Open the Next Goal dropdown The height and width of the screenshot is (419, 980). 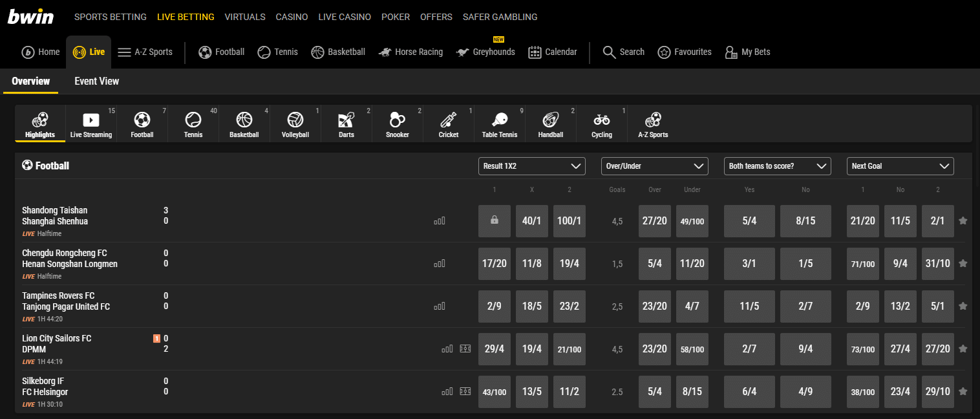point(900,166)
